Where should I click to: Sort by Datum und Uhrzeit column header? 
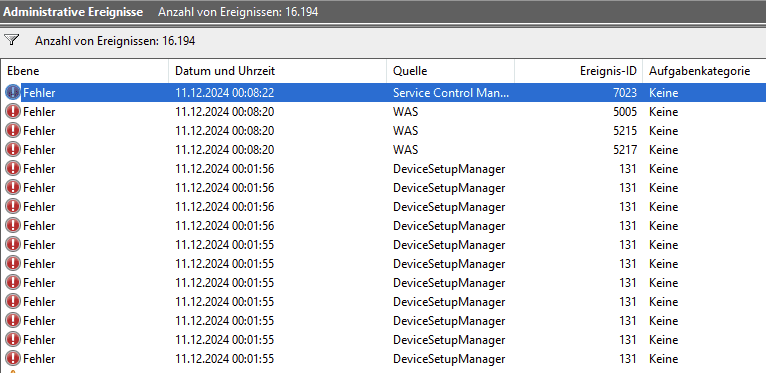[x=277, y=71]
